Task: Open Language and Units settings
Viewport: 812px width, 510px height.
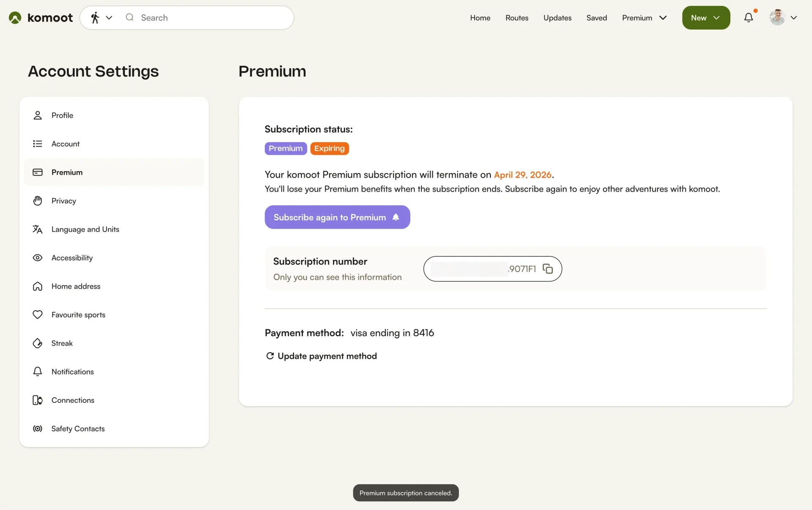Action: pos(114,229)
